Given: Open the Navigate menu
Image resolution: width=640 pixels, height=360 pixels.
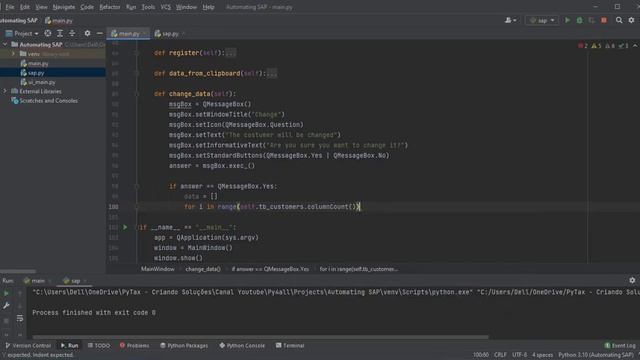Looking at the screenshot, I should pyautogui.click(x=64, y=7).
